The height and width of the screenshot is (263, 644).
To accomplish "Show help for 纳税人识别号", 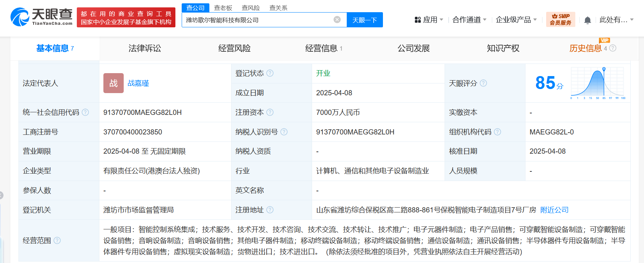I will [284, 132].
